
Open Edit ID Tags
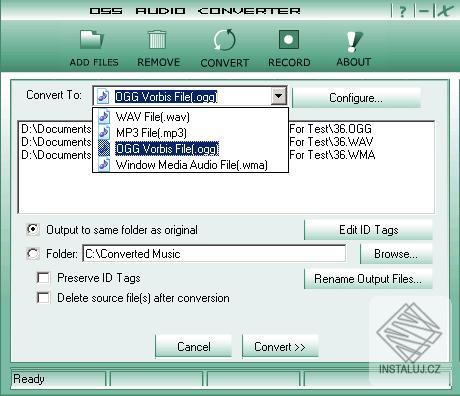pos(368,230)
